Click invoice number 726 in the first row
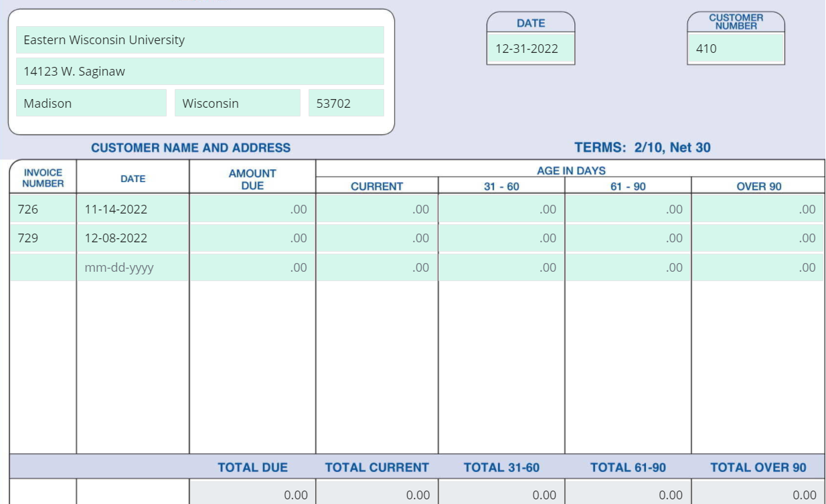This screenshot has height=504, width=826. (42, 208)
